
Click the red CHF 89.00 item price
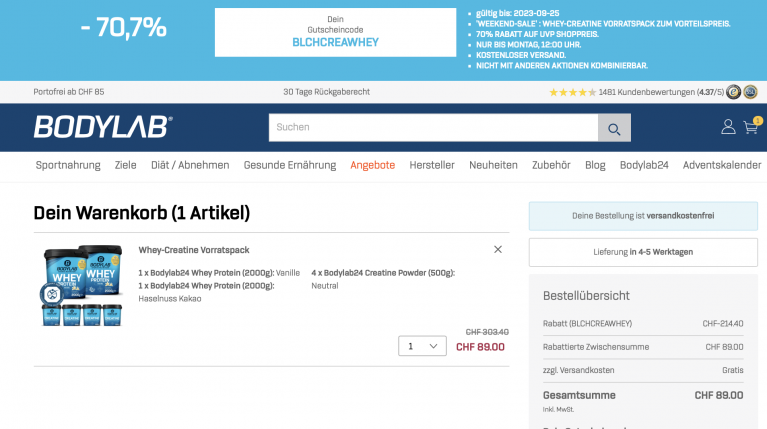click(x=480, y=347)
